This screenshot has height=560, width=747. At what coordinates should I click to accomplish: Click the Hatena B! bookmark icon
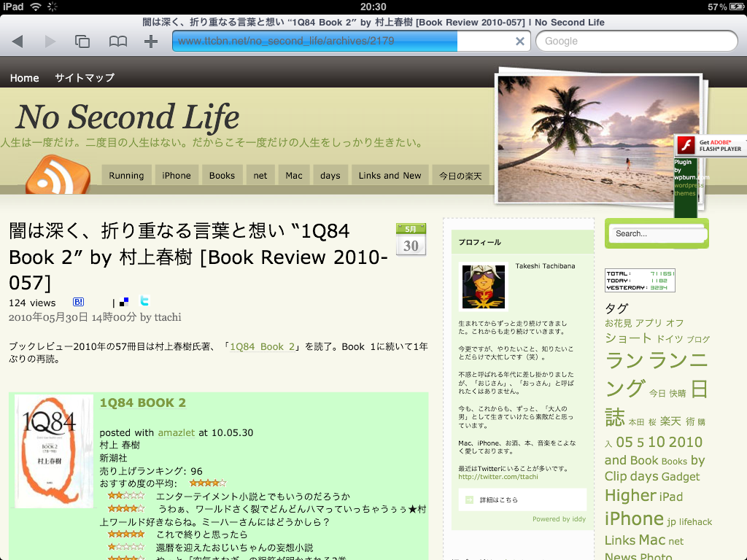click(x=79, y=302)
